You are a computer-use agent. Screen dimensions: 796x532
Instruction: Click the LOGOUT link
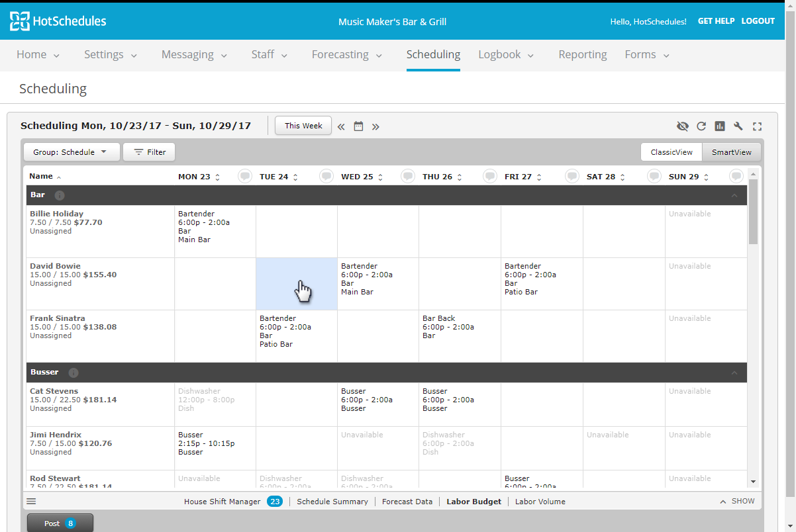pos(758,21)
